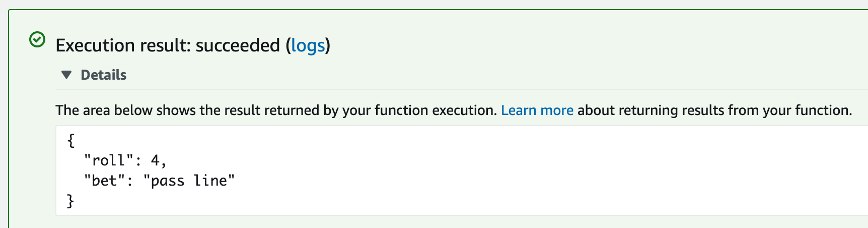Image resolution: width=868 pixels, height=228 pixels.
Task: Click text about returning results from your function
Action: click(715, 110)
